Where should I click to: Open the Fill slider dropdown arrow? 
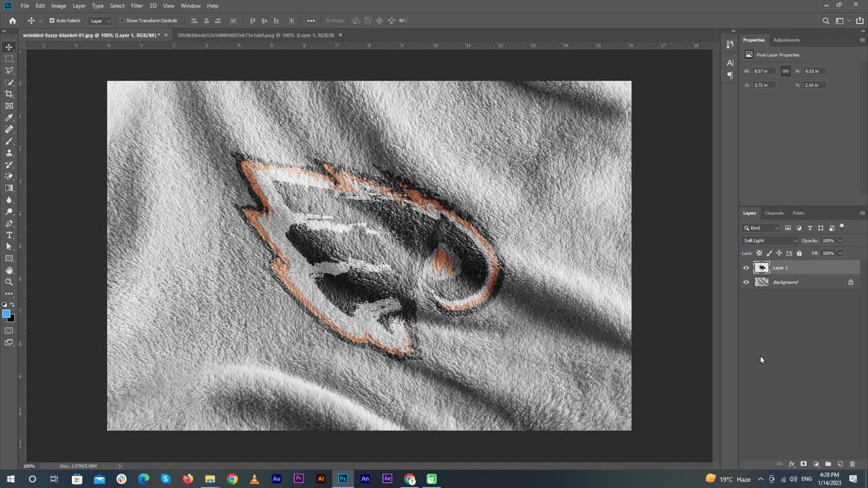pyautogui.click(x=840, y=253)
